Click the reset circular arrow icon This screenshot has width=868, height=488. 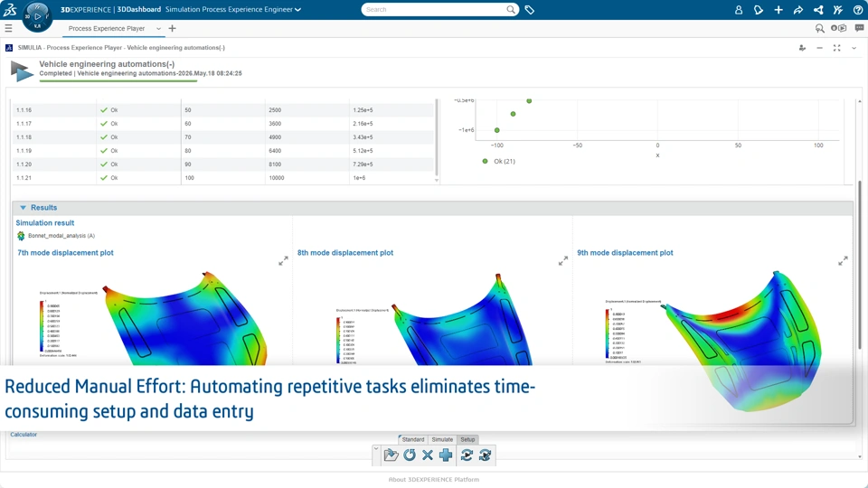[x=410, y=455]
